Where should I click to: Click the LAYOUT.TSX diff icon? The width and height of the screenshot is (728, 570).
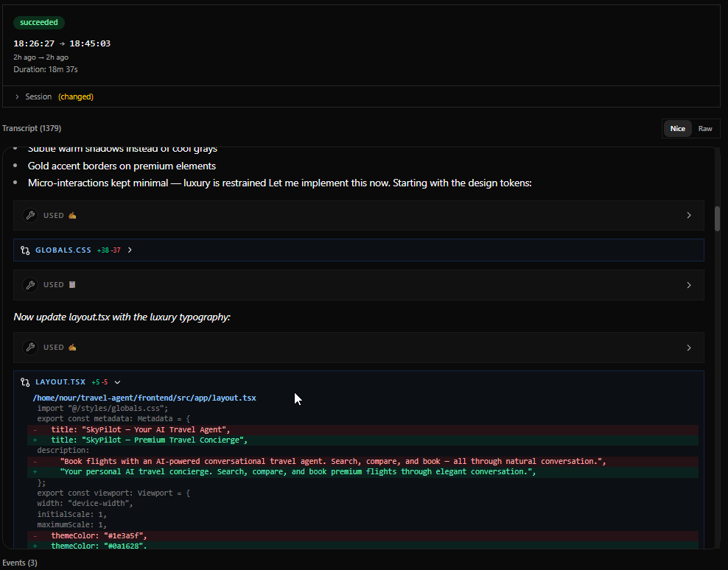pyautogui.click(x=25, y=382)
